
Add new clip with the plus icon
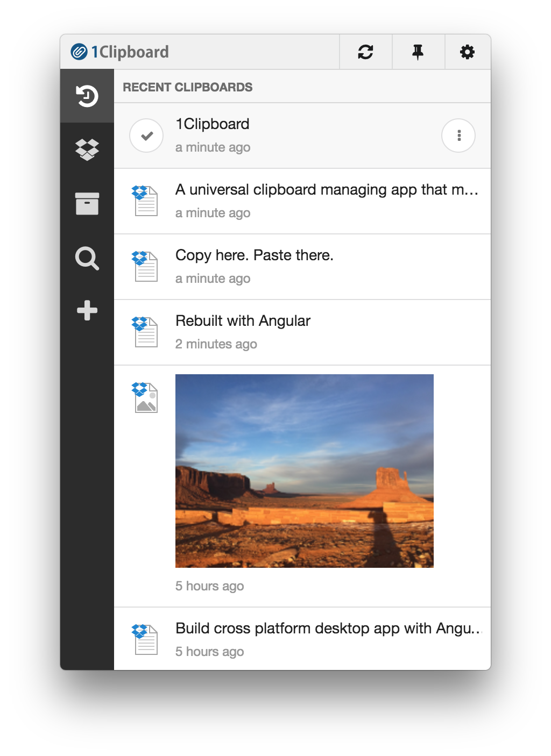87,310
